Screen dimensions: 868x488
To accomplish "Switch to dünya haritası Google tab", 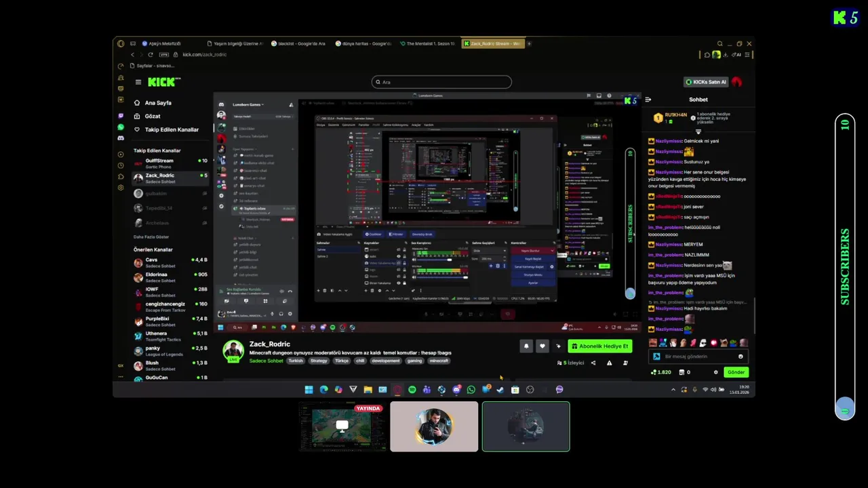I will point(363,43).
